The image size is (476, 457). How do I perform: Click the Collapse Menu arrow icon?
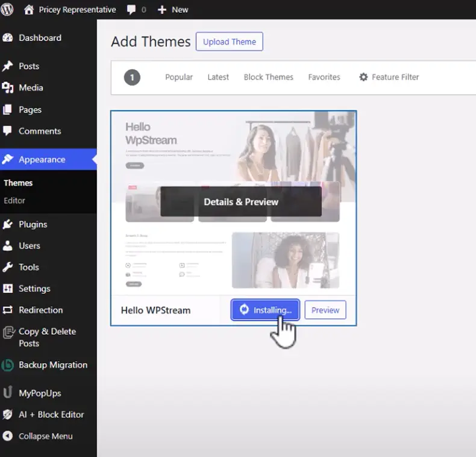tap(8, 436)
